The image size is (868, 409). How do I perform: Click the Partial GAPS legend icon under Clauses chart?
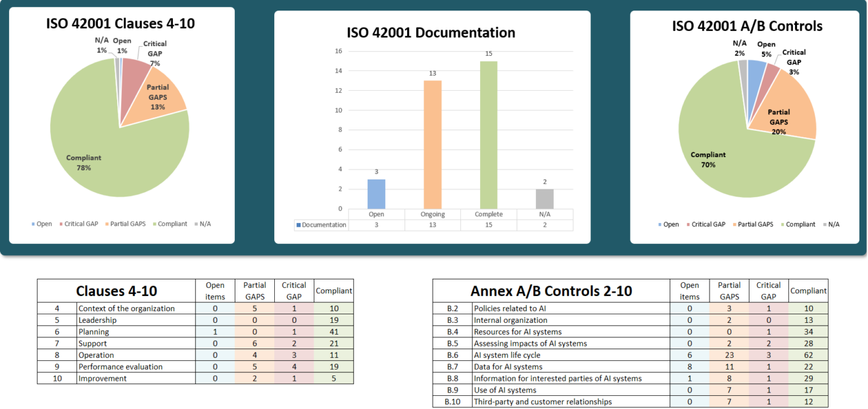point(107,224)
